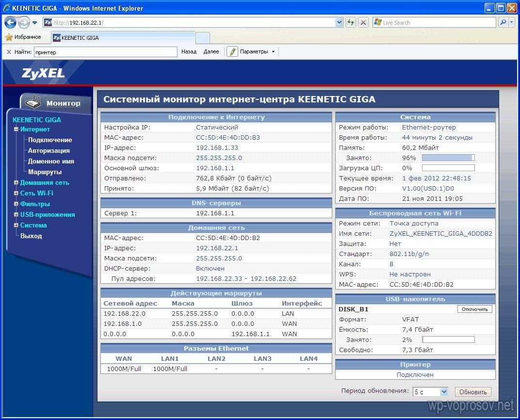Viewport: 520px width, 420px height.
Task: Click the browser Back arrow button
Action: click(x=10, y=22)
